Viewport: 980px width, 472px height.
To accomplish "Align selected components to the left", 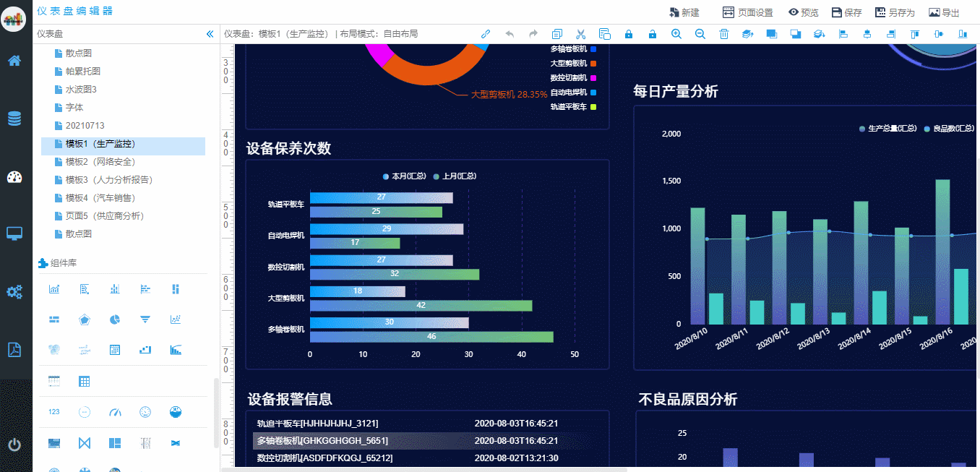I will pos(843,34).
